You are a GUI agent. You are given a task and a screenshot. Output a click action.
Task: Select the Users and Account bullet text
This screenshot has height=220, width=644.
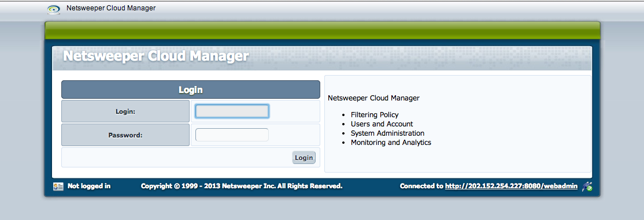click(382, 124)
